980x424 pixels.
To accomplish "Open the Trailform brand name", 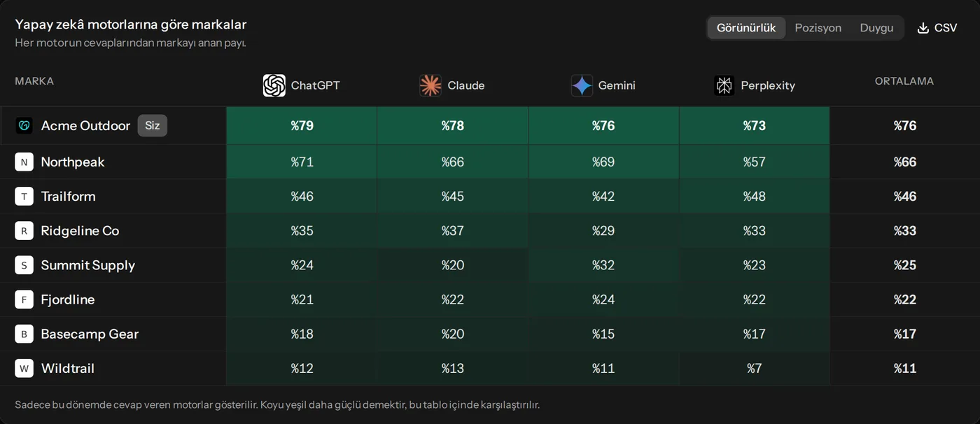I will (68, 196).
